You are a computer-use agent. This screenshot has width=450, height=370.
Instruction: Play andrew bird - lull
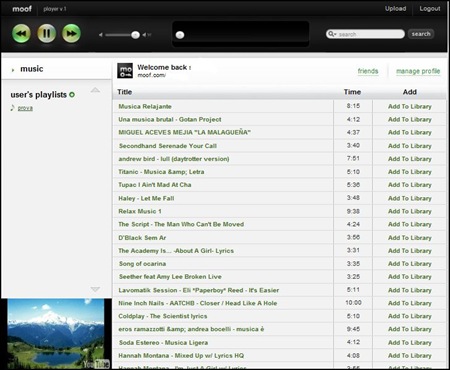point(174,159)
